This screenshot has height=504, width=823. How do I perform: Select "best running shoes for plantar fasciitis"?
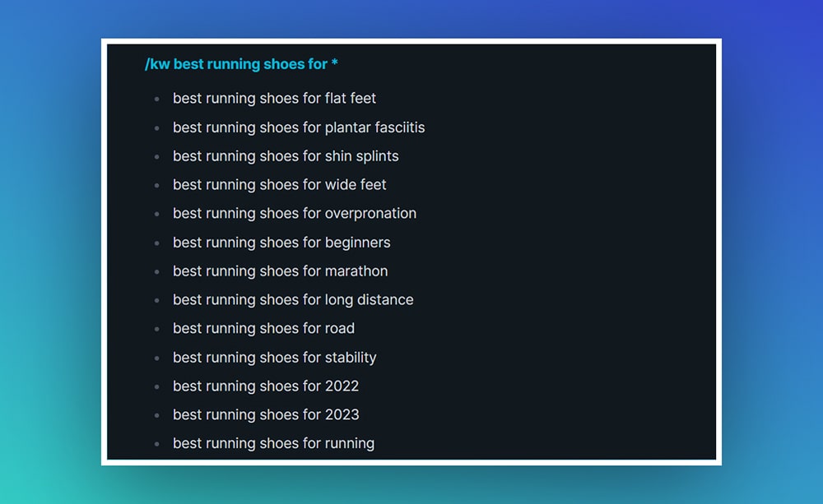[300, 127]
